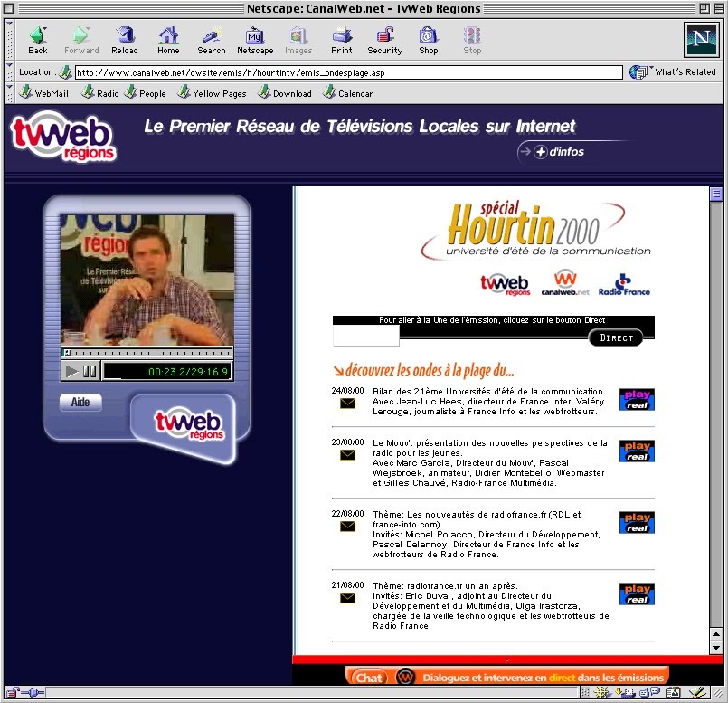Click the canalweb.net partner logo
Viewport: 728px width, 703px height.
pos(565,283)
